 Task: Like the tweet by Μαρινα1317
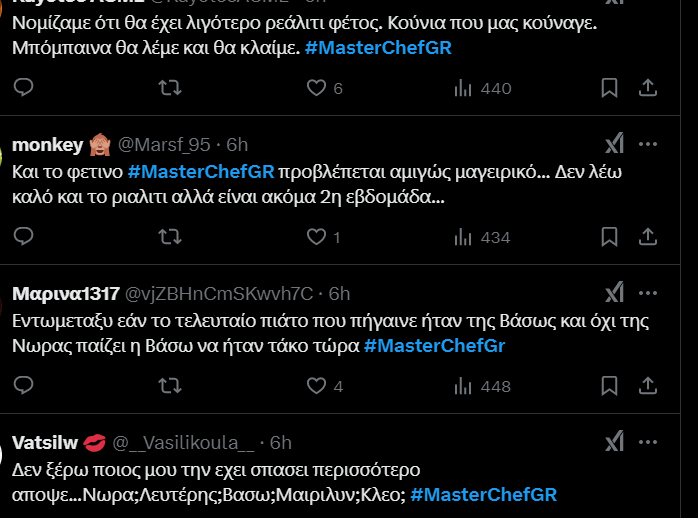316,385
